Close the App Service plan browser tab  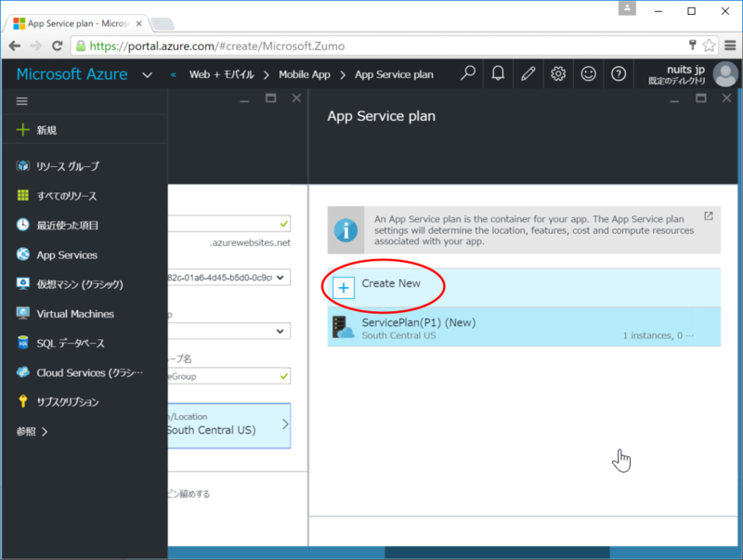point(138,23)
